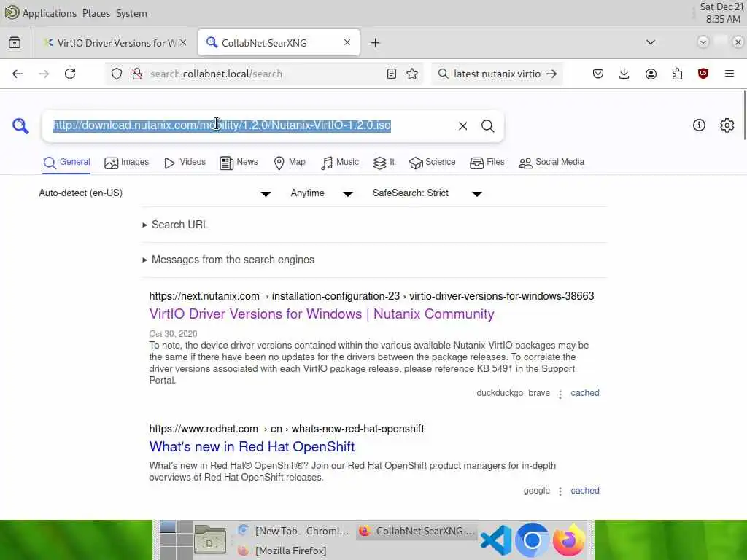Image resolution: width=747 pixels, height=560 pixels.
Task: Open VirtIO Driver Versions for Windows result
Action: coord(322,314)
